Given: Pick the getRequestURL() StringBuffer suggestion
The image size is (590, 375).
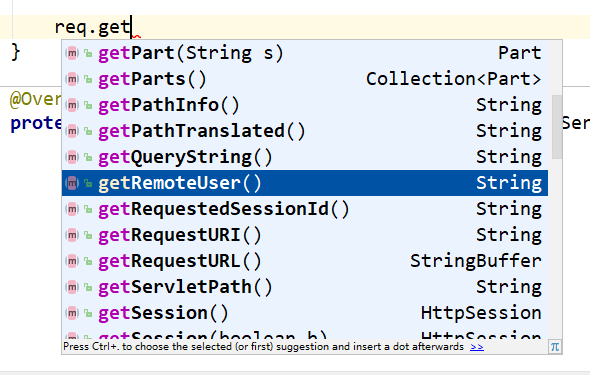Looking at the screenshot, I should [x=305, y=261].
